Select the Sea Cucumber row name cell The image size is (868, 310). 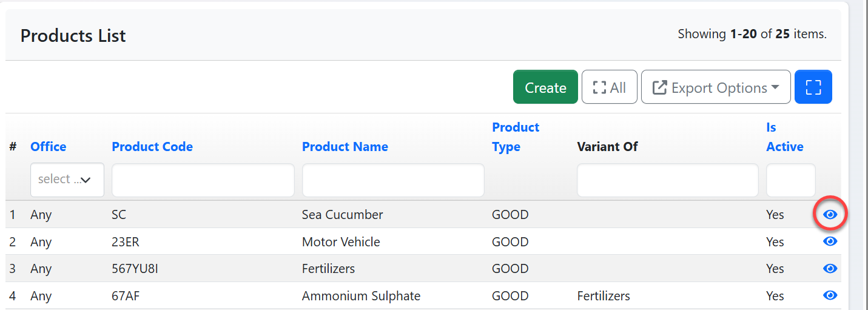pyautogui.click(x=342, y=215)
